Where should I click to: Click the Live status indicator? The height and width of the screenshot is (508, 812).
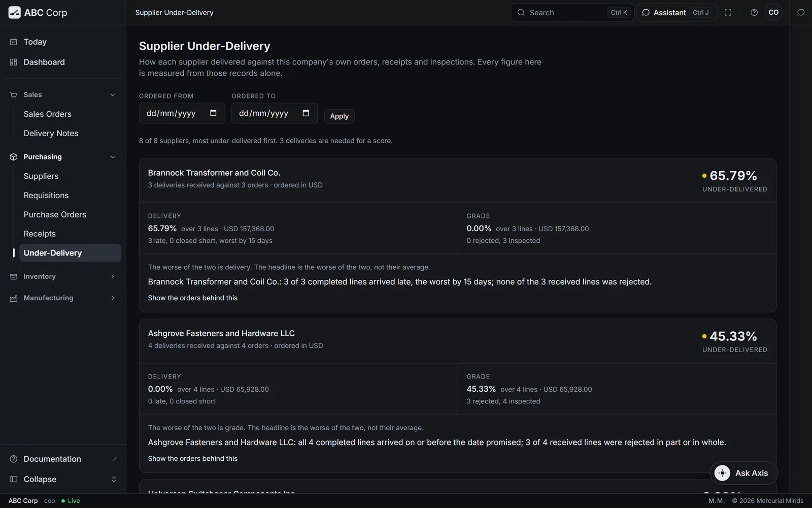pos(71,501)
